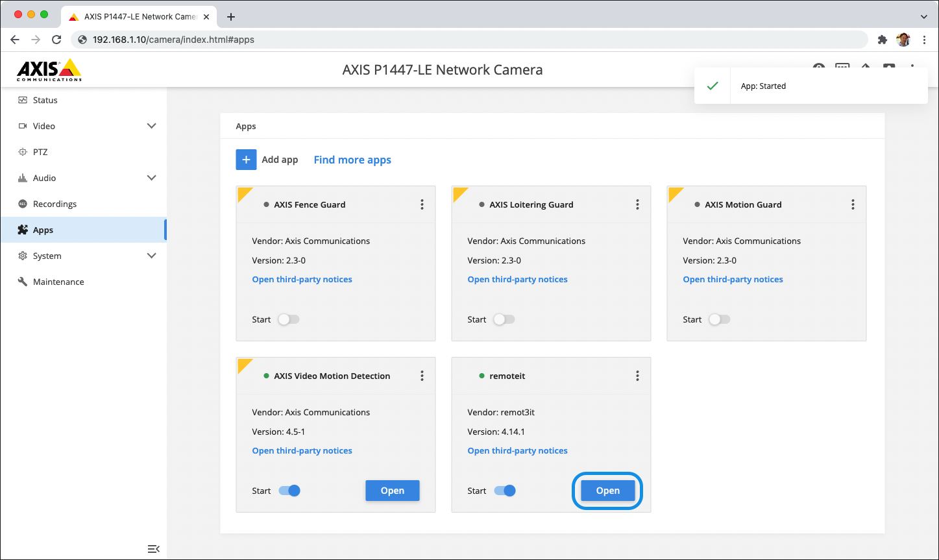939x560 pixels.
Task: Click the remoteit card title
Action: (x=506, y=376)
